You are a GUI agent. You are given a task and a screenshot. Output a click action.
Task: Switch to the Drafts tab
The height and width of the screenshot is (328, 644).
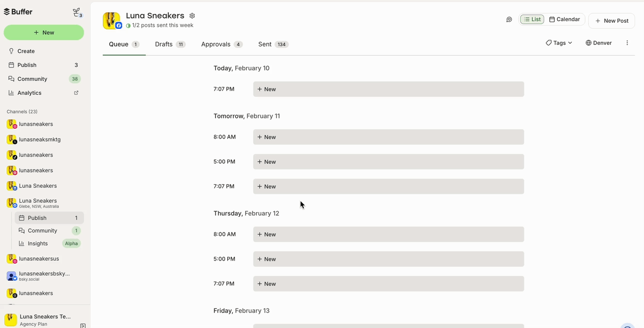point(163,44)
